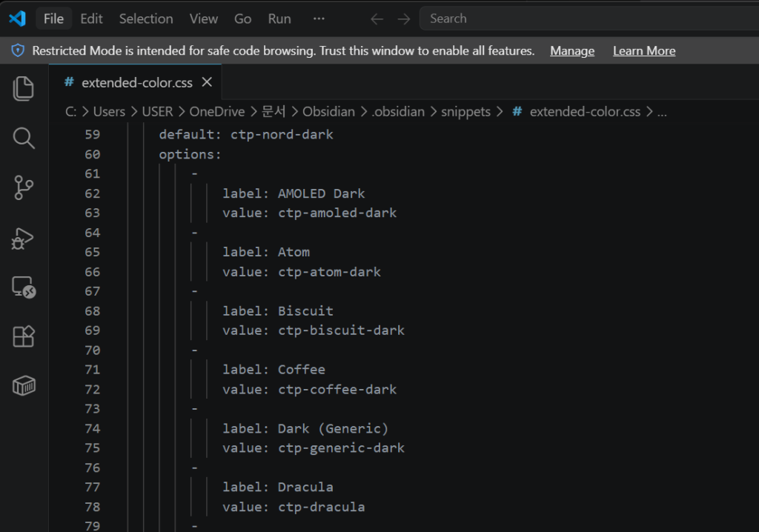Open the Selection menu
The height and width of the screenshot is (532, 759).
146,19
